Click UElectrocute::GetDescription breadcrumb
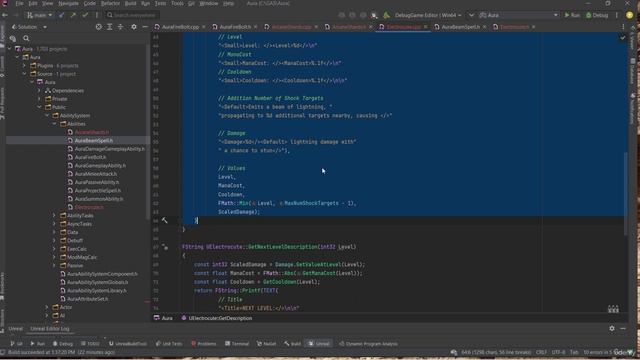Screen dimensions: 640x360 coord(217,318)
